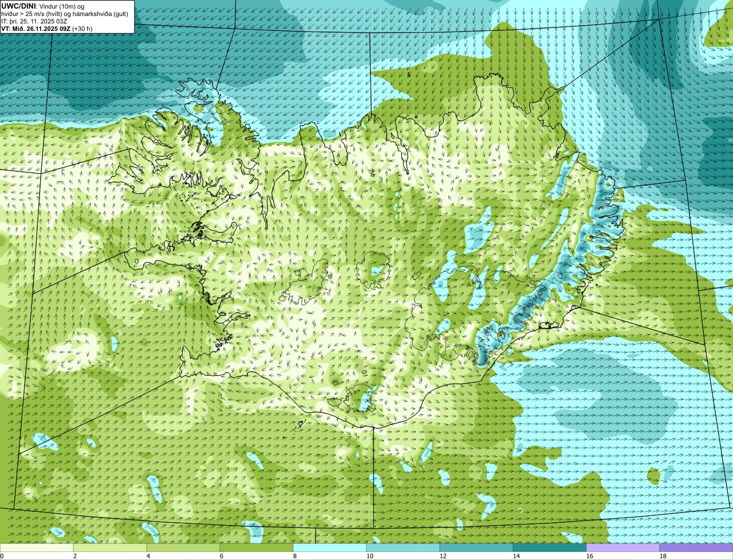Click the valid time 'VT: Mið. 26.11.2025 09Z (+30 h)'

click(x=47, y=28)
